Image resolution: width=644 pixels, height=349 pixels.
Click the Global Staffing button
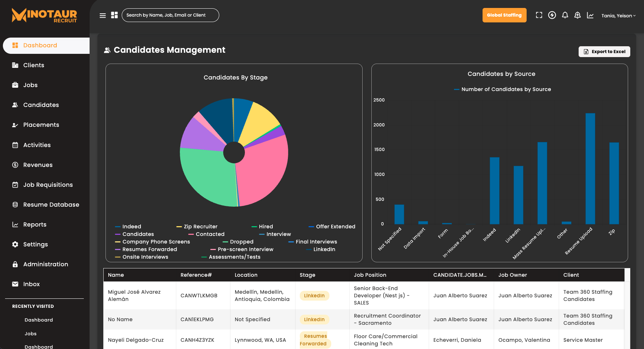tap(504, 15)
